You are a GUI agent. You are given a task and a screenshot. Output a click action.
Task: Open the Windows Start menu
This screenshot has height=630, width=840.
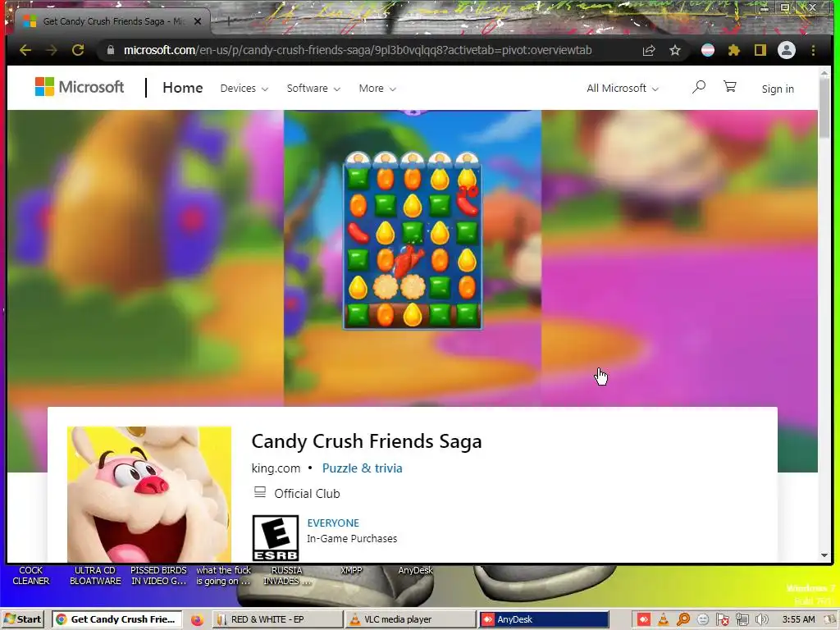point(23,620)
